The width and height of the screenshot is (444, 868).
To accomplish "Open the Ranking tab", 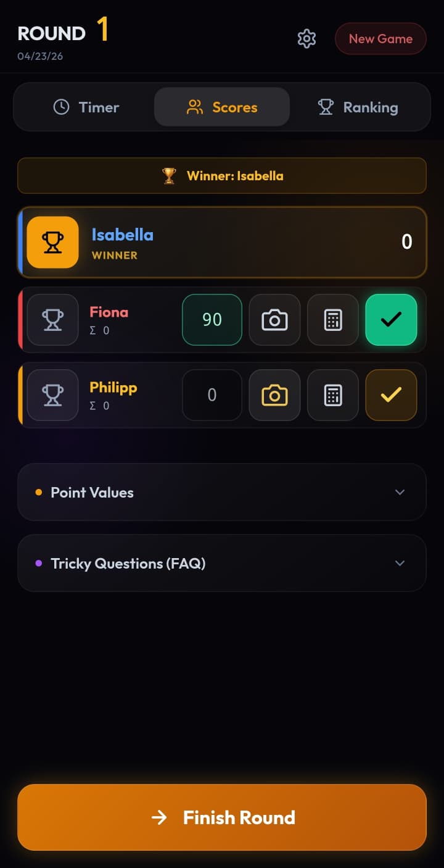I will tap(358, 107).
